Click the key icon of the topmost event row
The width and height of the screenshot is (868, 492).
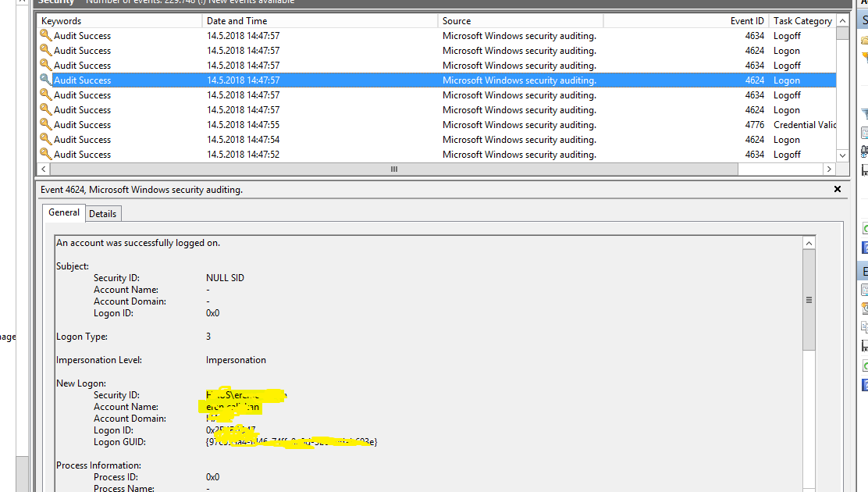(46, 36)
